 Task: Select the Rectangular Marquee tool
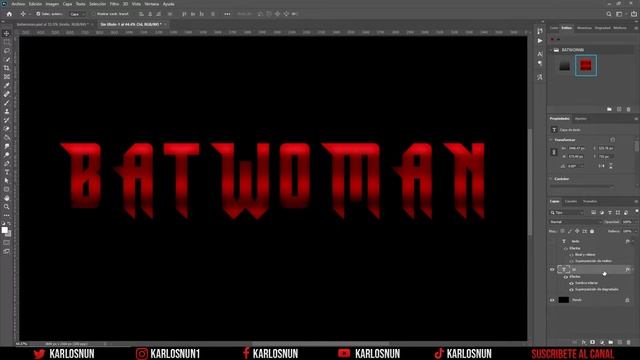point(7,42)
